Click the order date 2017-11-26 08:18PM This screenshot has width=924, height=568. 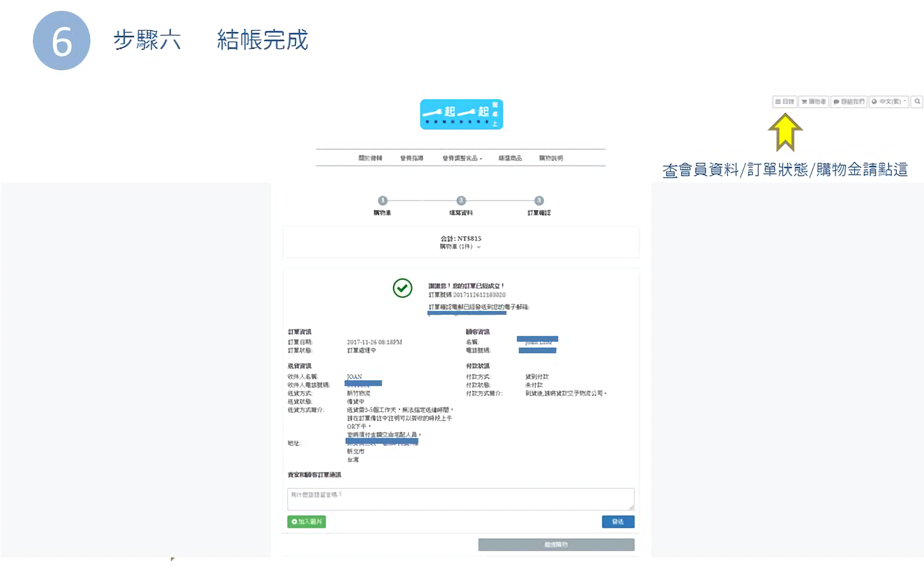[x=374, y=342]
